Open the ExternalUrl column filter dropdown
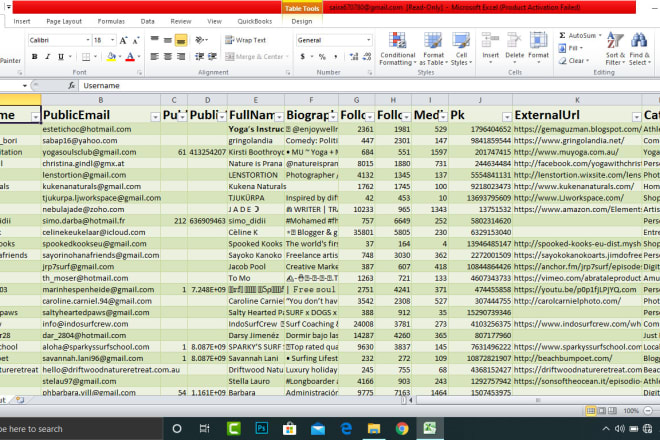660x440 pixels. tap(636, 117)
